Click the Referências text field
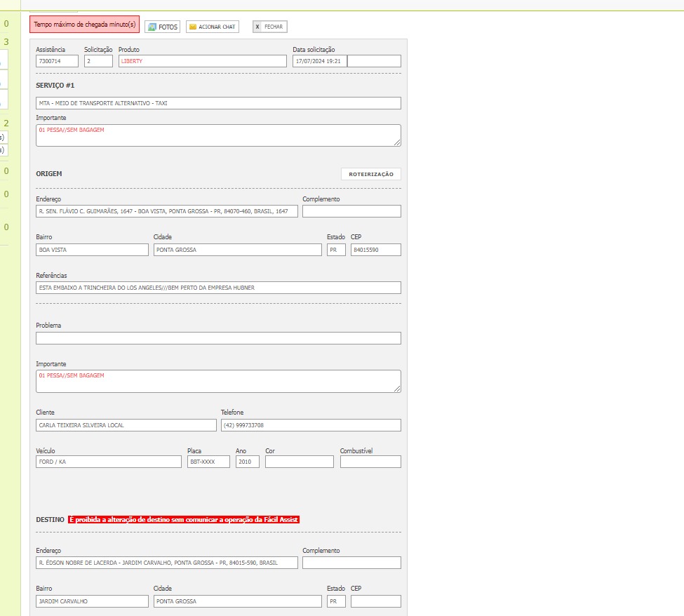Screen dimensions: 684x616 click(x=218, y=288)
